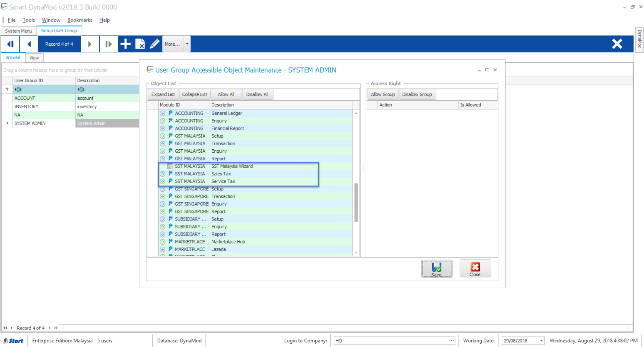Expand GST MALAYSIA Transaction row
This screenshot has width=644, height=347.
[163, 144]
